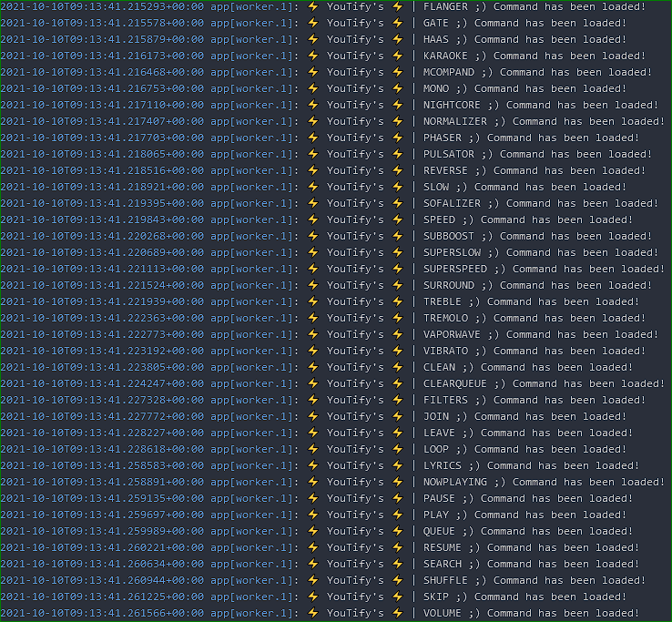
Task: Click the JOIN command name
Action: (436, 416)
